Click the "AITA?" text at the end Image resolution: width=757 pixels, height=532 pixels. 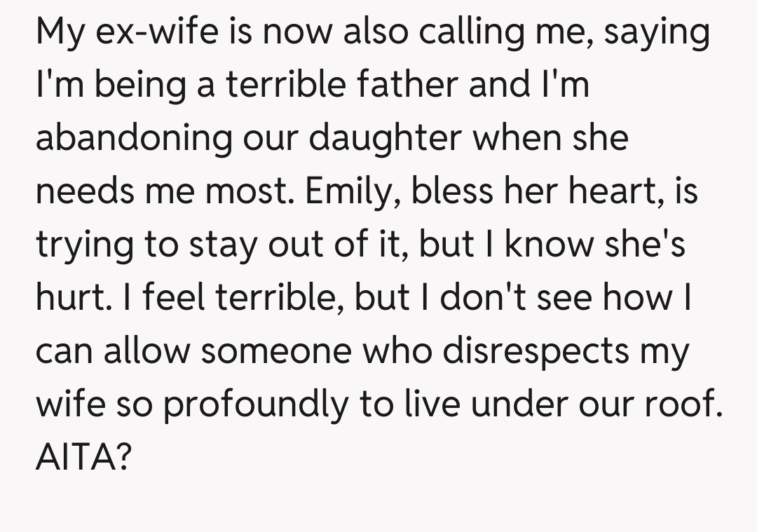[x=83, y=458]
